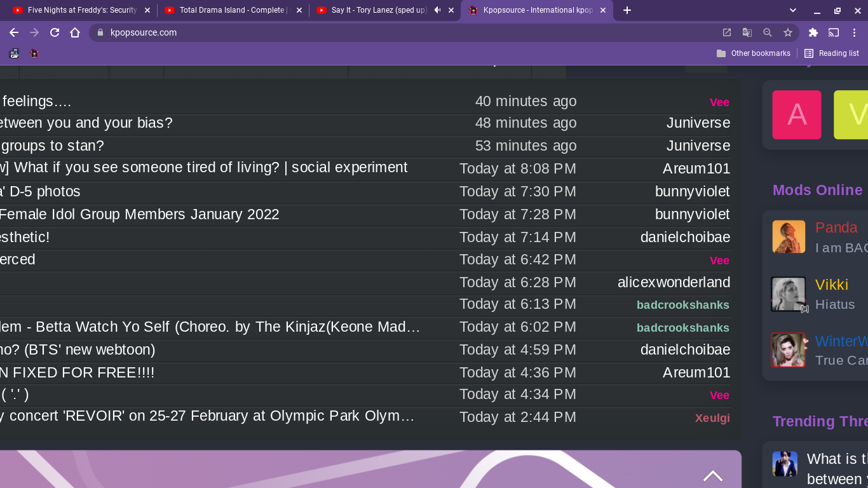Open Female Idol Group Members January 2022 thread
868x488 pixels.
click(x=140, y=214)
